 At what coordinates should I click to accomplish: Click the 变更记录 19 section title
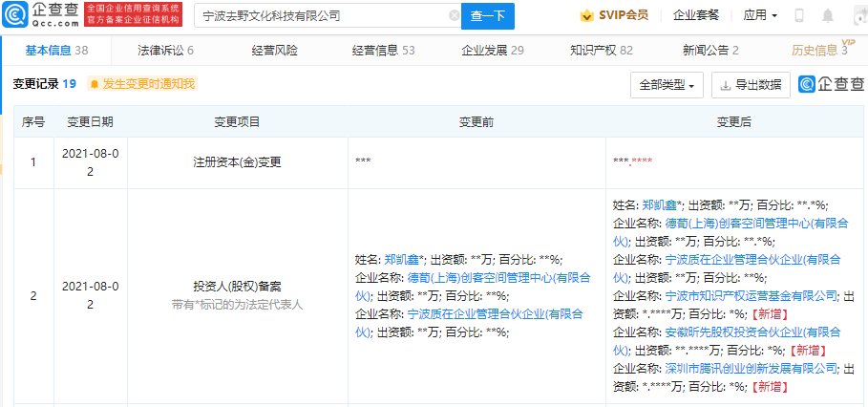44,84
